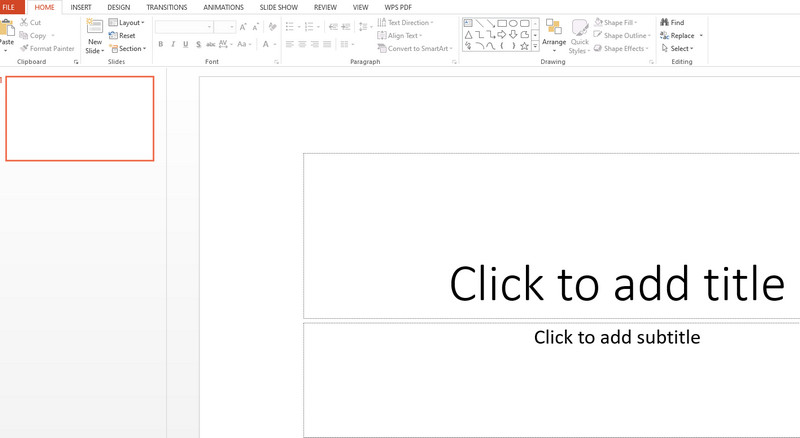Click the Find binoculars icon
Viewport: 800px width, 438px height.
click(664, 22)
